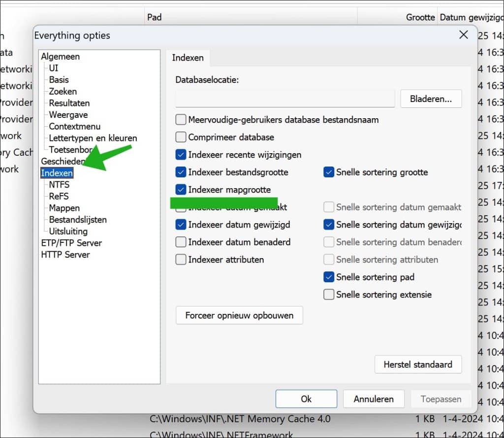The height and width of the screenshot is (438, 504).
Task: Go to Uitsluiting in the tree
Action: coord(68,231)
